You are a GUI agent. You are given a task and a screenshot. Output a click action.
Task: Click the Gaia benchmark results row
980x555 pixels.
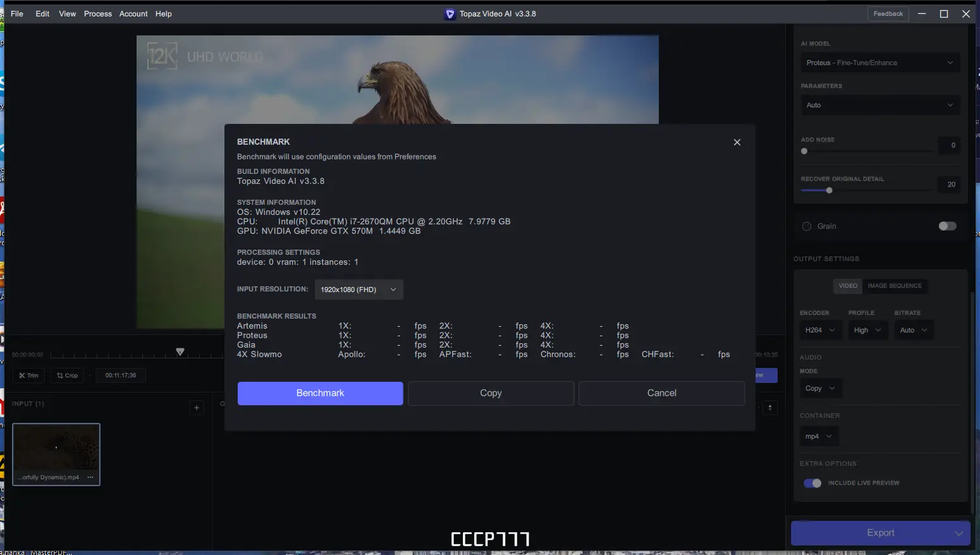tap(433, 345)
